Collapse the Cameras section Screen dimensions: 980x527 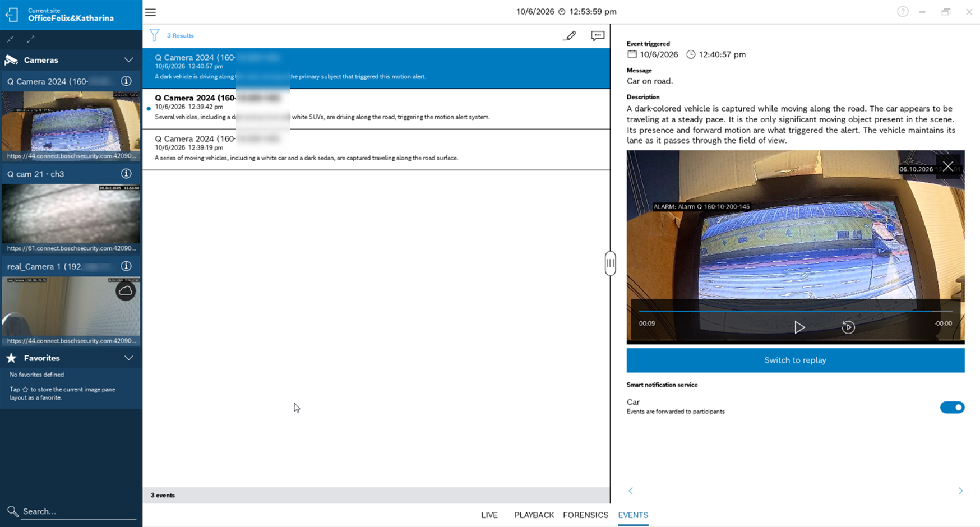[128, 60]
